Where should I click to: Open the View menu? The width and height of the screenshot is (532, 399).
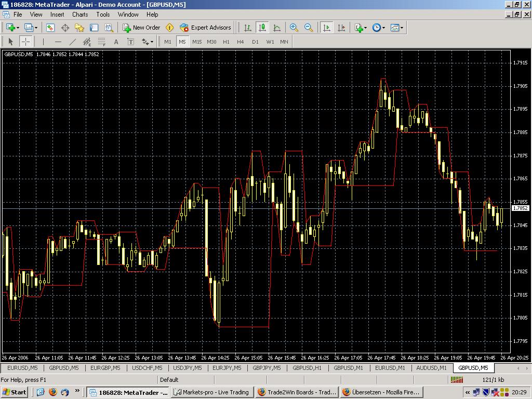point(36,14)
